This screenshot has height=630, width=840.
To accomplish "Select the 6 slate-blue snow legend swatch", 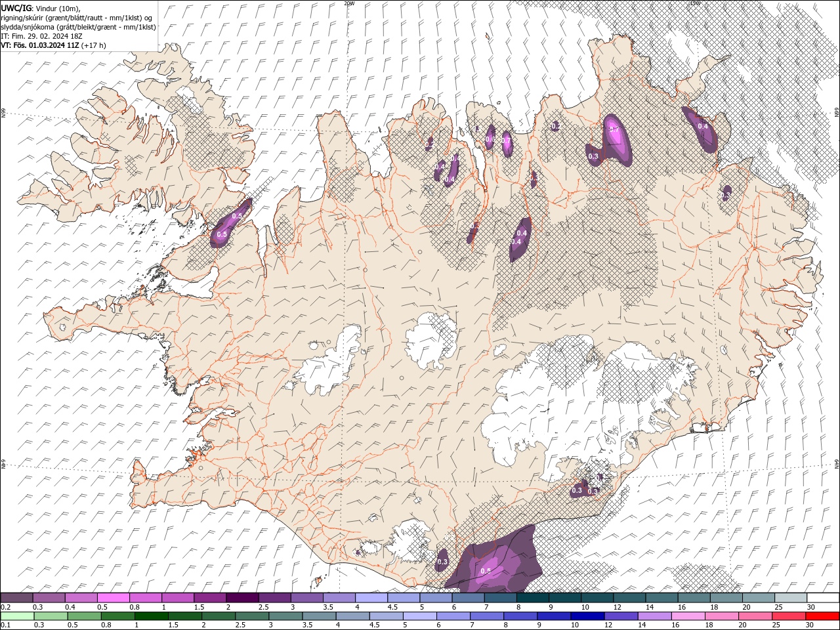I will tap(468, 598).
